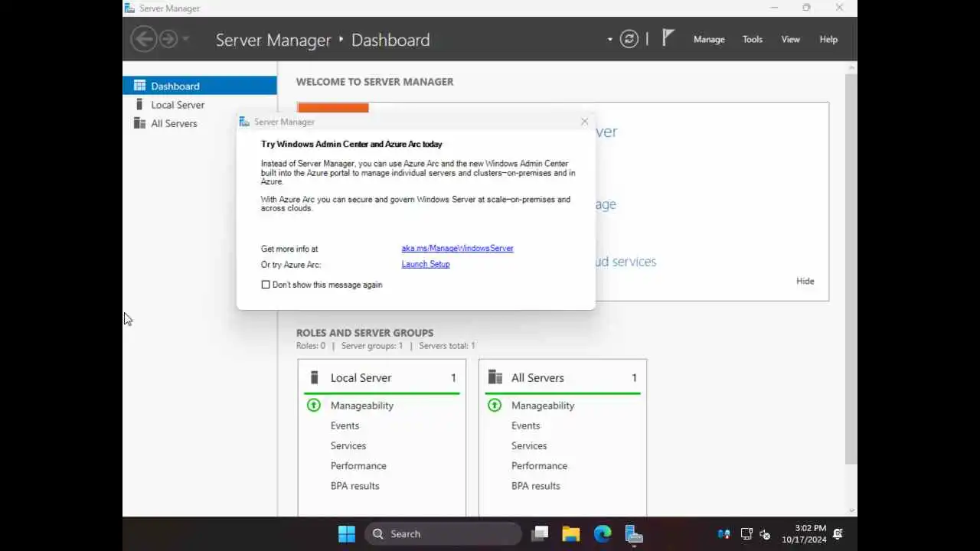Open Manageability under All Servers
The height and width of the screenshot is (551, 980).
point(543,406)
